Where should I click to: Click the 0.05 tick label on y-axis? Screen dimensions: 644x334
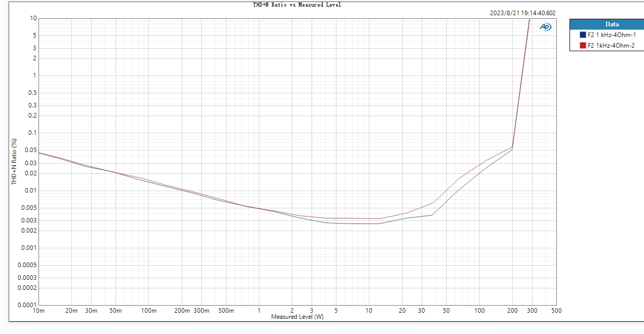coord(31,150)
